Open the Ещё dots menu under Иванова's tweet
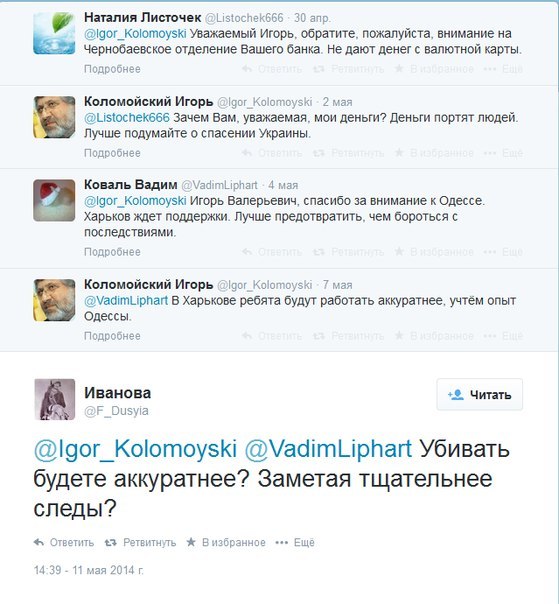 [x=282, y=543]
